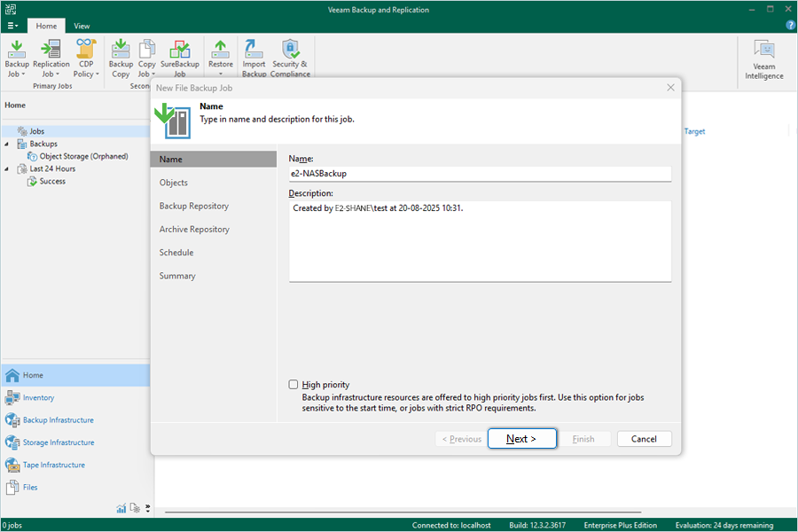The width and height of the screenshot is (798, 532).
Task: Switch to the Home ribbon tab
Action: coord(46,26)
